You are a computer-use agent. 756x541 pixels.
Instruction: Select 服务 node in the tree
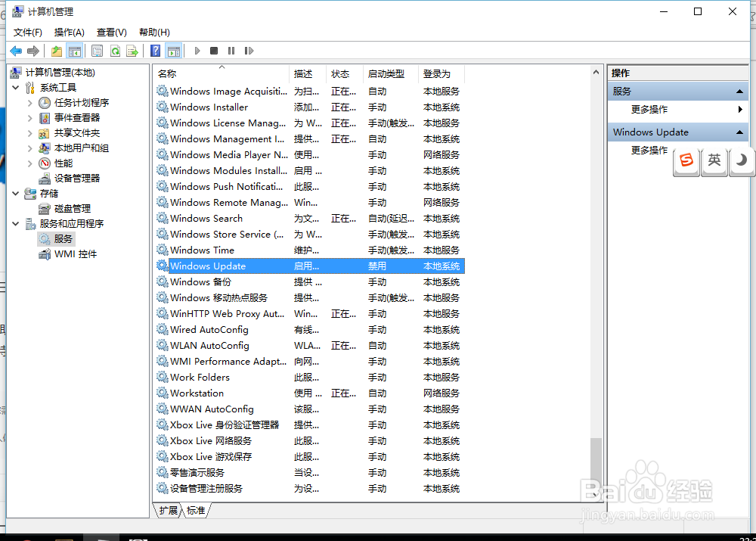point(57,239)
